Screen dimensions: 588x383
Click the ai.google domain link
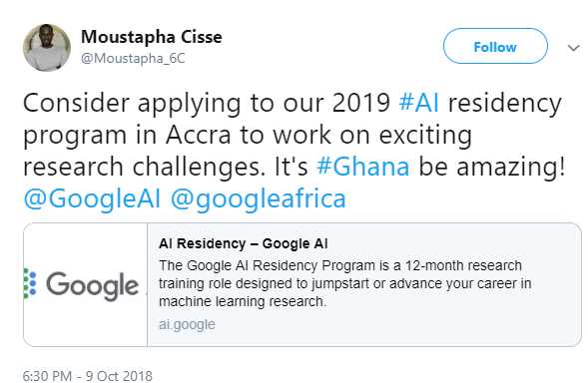[187, 324]
